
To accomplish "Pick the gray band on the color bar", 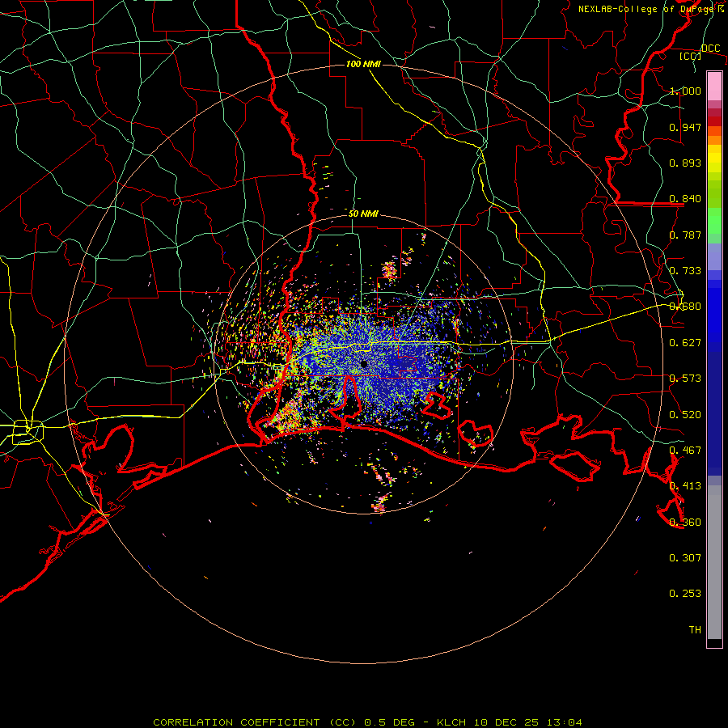I will coord(714,562).
